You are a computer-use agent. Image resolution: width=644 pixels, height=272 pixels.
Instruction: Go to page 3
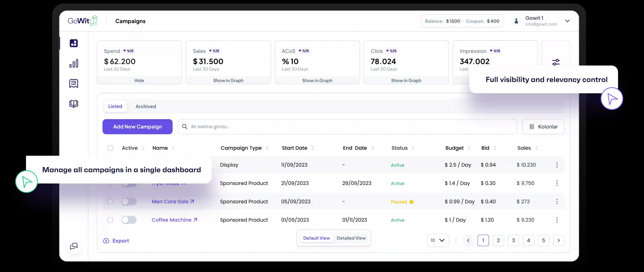coord(513,240)
